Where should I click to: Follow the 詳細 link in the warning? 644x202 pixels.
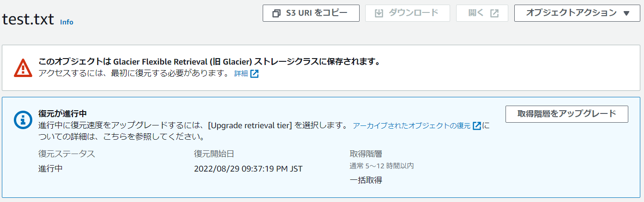point(241,74)
